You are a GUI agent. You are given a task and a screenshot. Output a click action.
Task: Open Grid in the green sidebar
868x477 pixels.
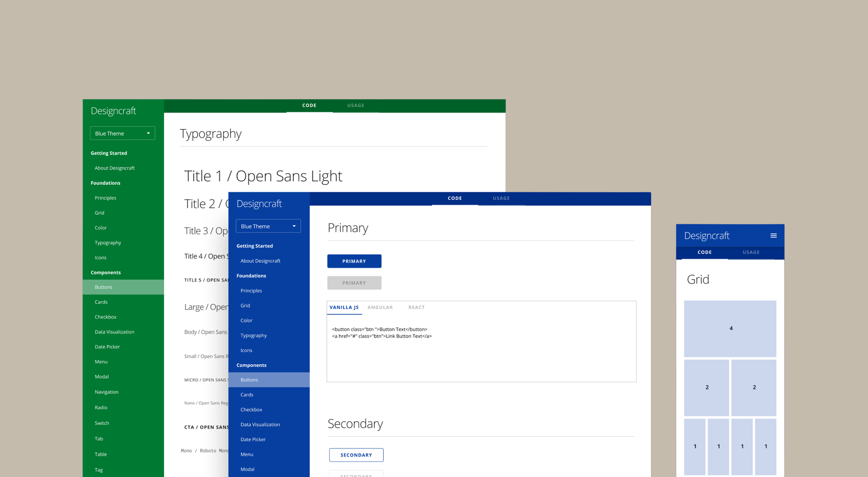pyautogui.click(x=99, y=213)
